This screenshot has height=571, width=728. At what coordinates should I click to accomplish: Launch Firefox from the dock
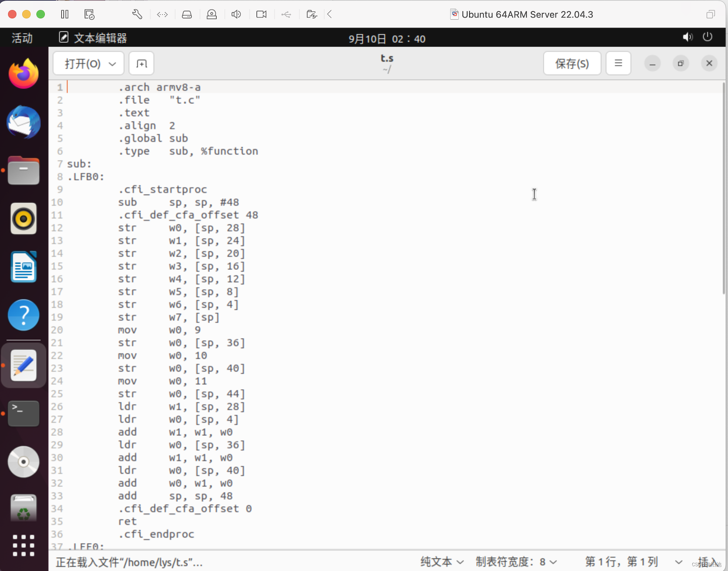23,73
